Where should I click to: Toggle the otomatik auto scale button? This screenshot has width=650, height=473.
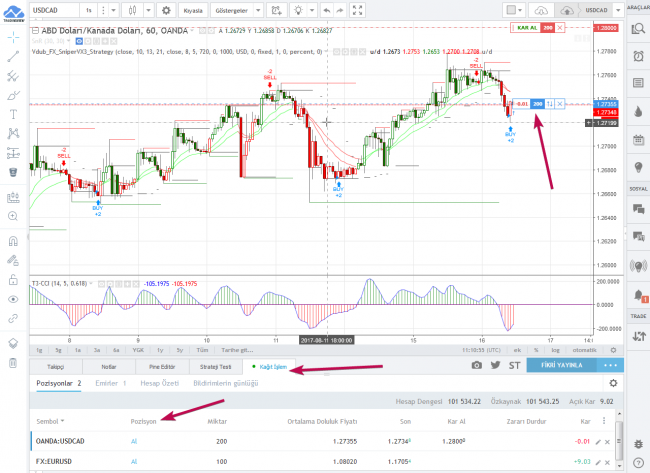point(585,350)
